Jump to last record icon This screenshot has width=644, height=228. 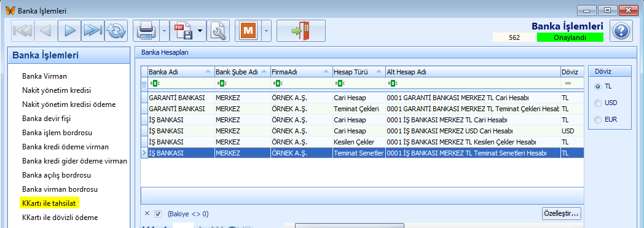pos(93,31)
